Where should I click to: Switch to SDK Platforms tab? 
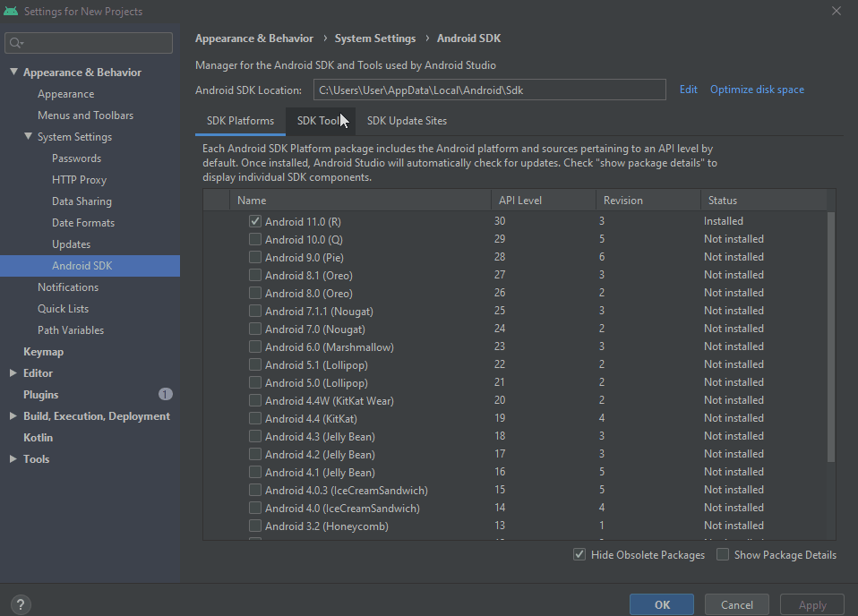pyautogui.click(x=240, y=121)
